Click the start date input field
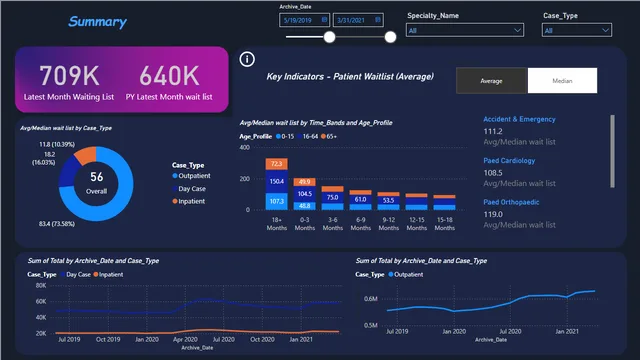The width and height of the screenshot is (640, 360). click(x=304, y=20)
